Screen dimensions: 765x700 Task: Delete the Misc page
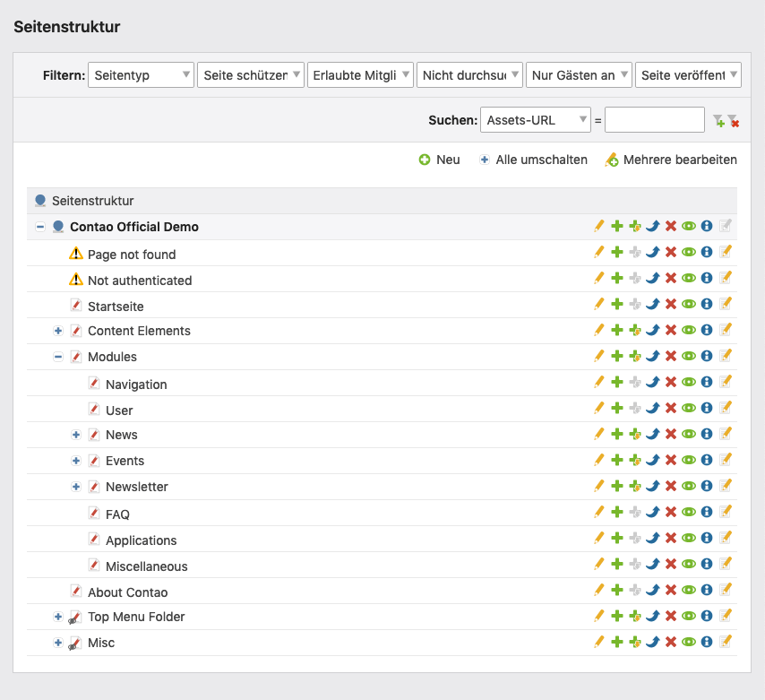pos(671,642)
